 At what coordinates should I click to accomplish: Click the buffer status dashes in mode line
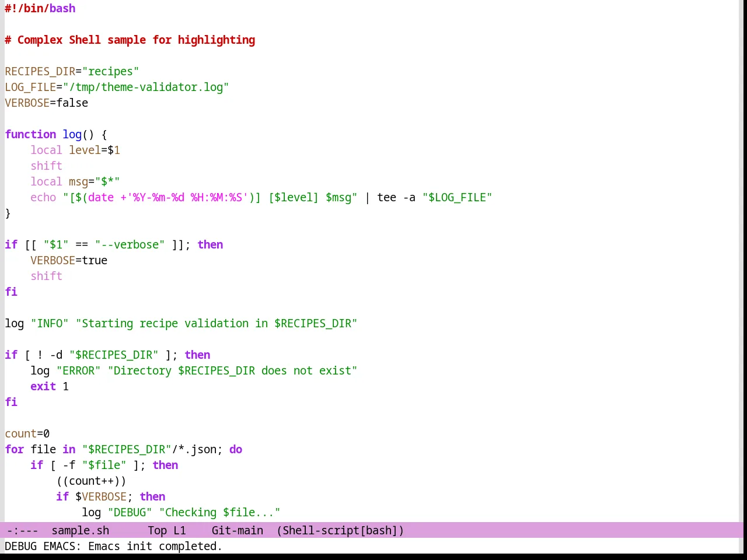coord(22,530)
